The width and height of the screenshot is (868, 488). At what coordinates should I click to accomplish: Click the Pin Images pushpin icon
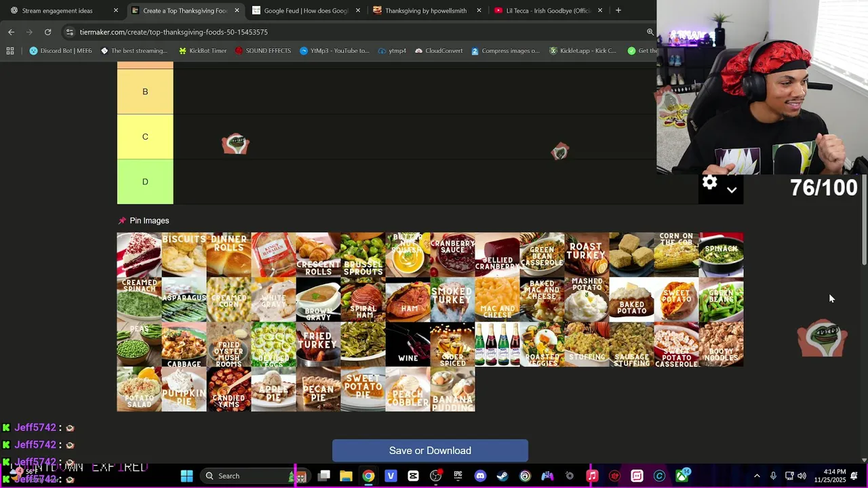click(122, 221)
